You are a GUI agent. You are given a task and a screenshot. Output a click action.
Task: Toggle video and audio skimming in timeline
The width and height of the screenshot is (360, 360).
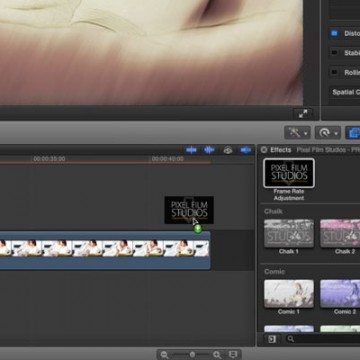coord(191,150)
